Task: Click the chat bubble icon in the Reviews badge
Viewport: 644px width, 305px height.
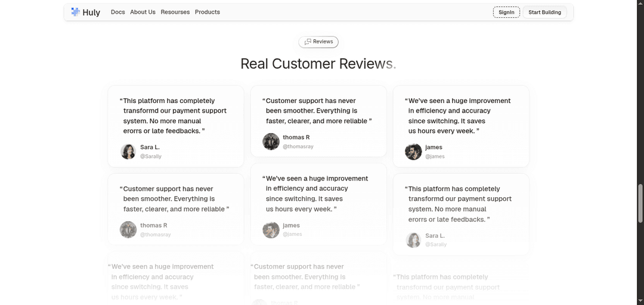Action: click(x=308, y=42)
